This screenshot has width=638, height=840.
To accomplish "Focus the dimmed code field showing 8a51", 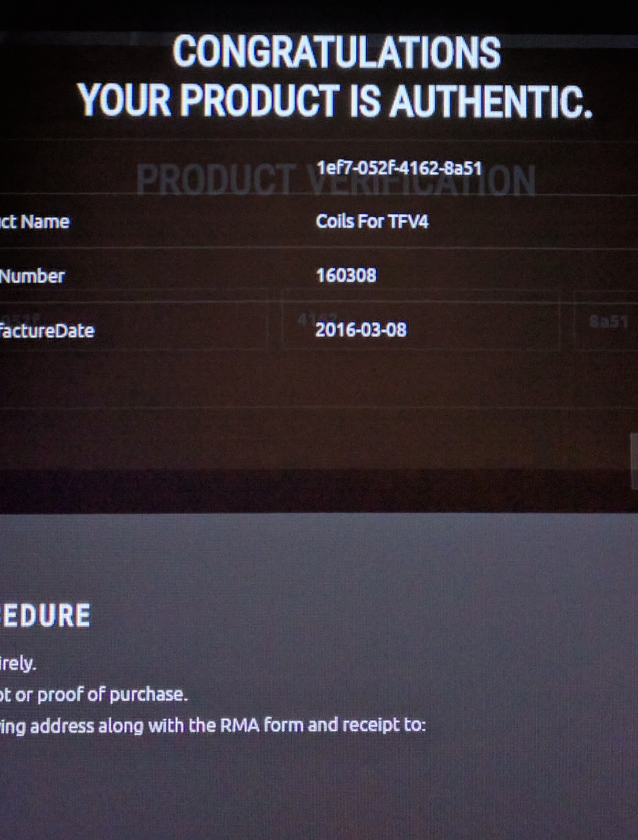I will coord(607,320).
